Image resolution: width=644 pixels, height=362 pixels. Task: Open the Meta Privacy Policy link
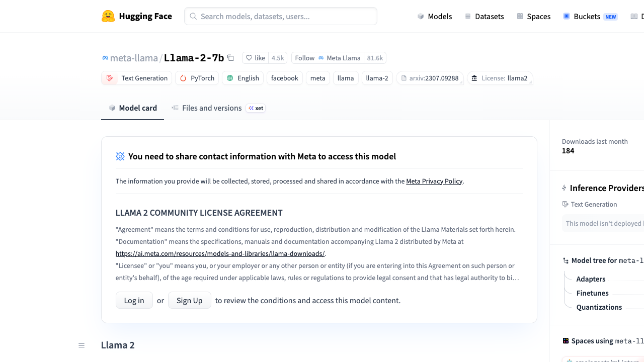pyautogui.click(x=434, y=181)
